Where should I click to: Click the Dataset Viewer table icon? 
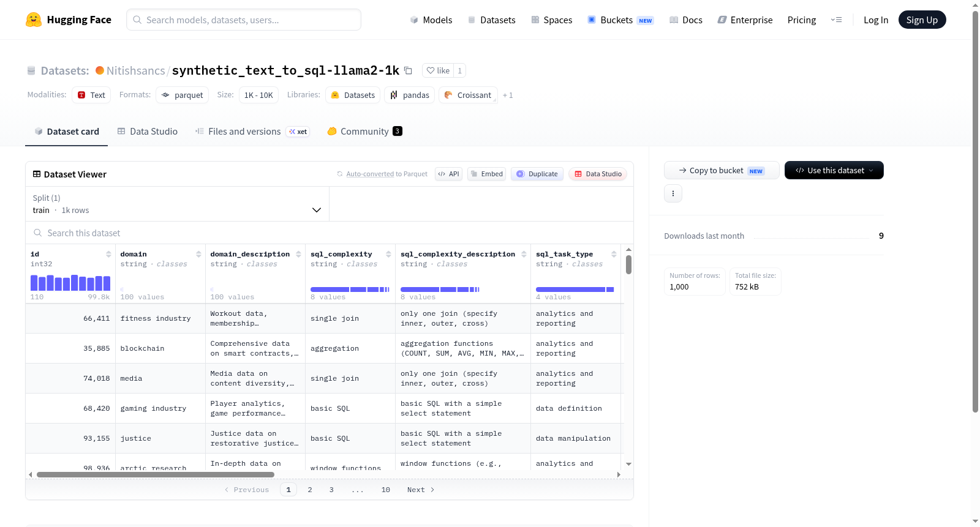[37, 174]
